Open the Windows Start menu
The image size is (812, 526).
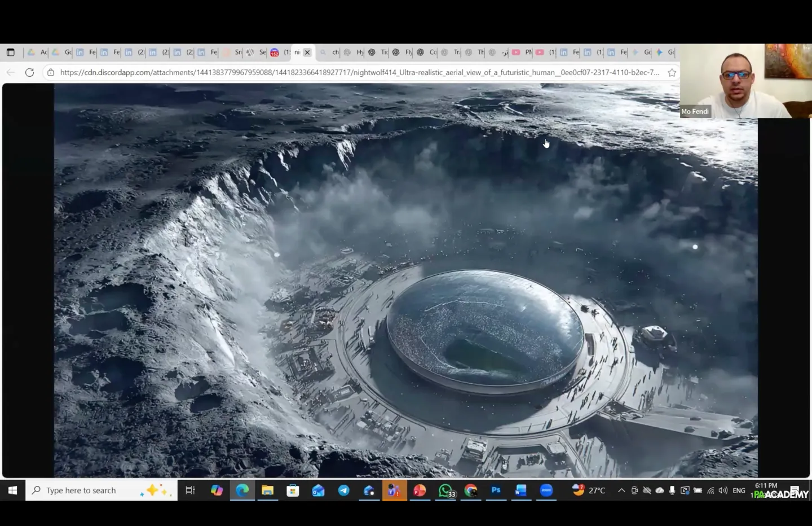point(12,490)
